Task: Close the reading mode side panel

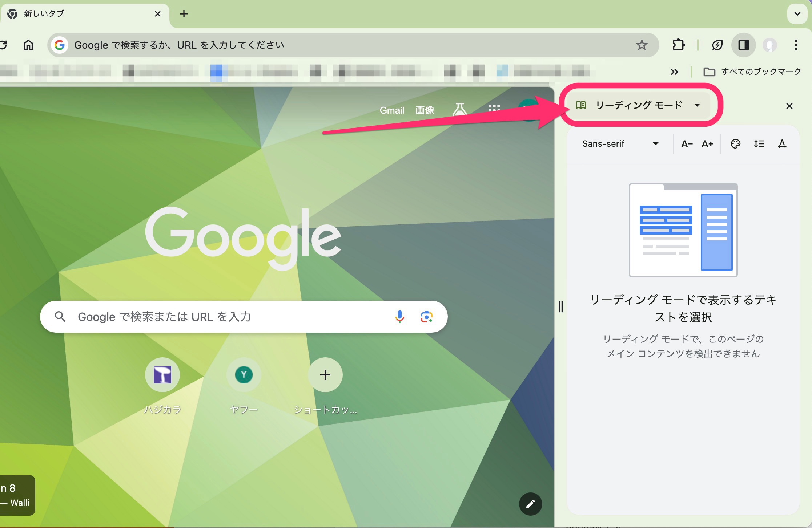Action: pos(789,106)
